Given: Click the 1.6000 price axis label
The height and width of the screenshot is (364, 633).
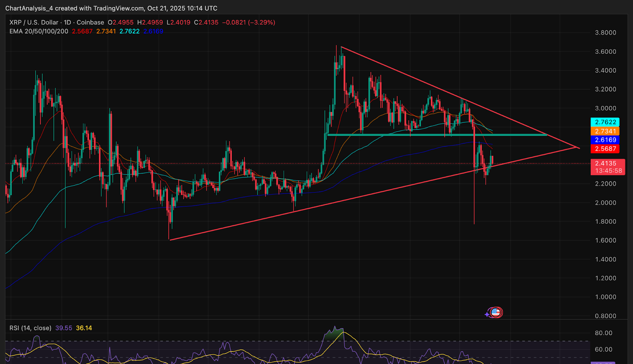Looking at the screenshot, I should point(605,240).
